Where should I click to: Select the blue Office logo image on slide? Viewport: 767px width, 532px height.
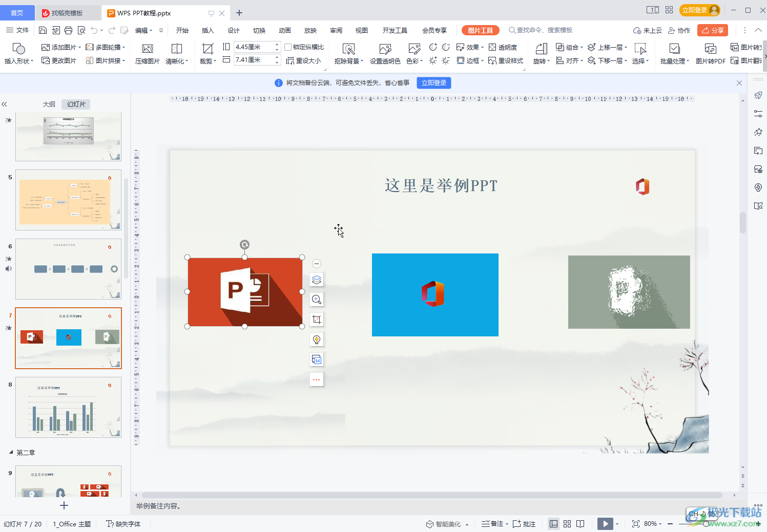[x=435, y=295]
